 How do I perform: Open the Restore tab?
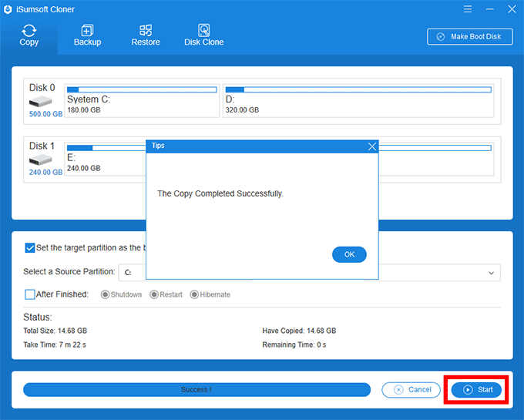click(146, 35)
